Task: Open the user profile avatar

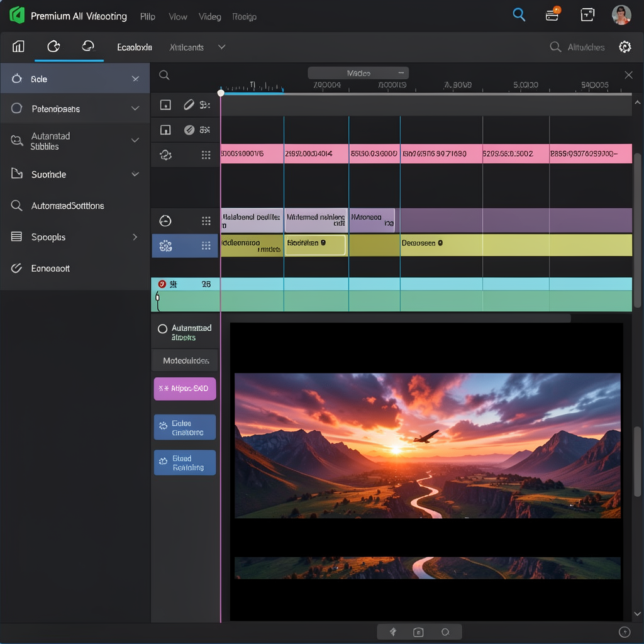Action: pos(621,15)
